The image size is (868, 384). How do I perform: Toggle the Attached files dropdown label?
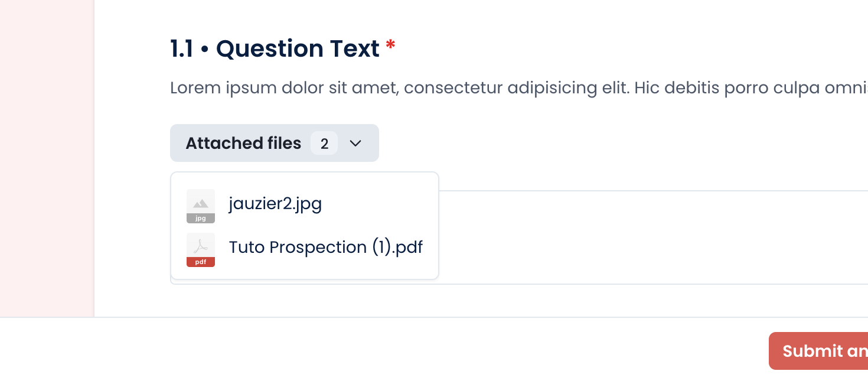[x=243, y=143]
